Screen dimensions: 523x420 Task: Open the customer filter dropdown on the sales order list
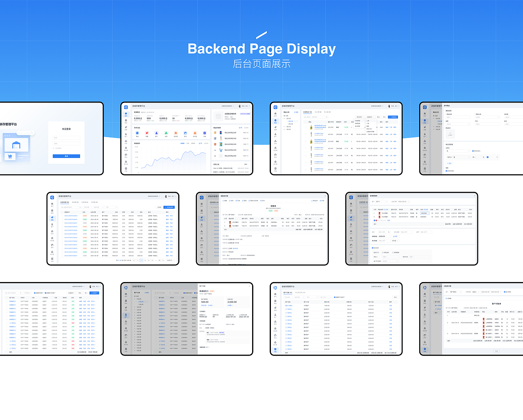point(112,207)
